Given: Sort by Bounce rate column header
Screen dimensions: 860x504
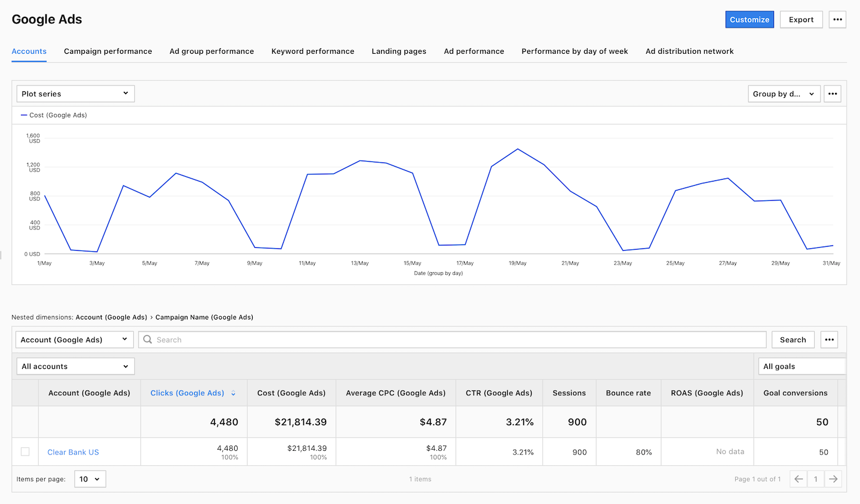Looking at the screenshot, I should click(628, 393).
